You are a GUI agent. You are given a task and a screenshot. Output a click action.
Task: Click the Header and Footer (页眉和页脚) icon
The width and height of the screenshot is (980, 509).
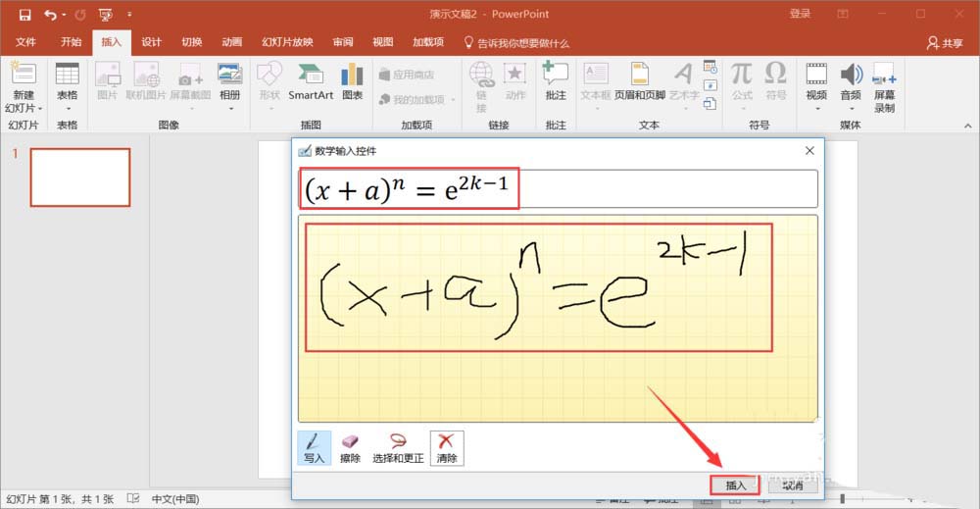click(640, 81)
